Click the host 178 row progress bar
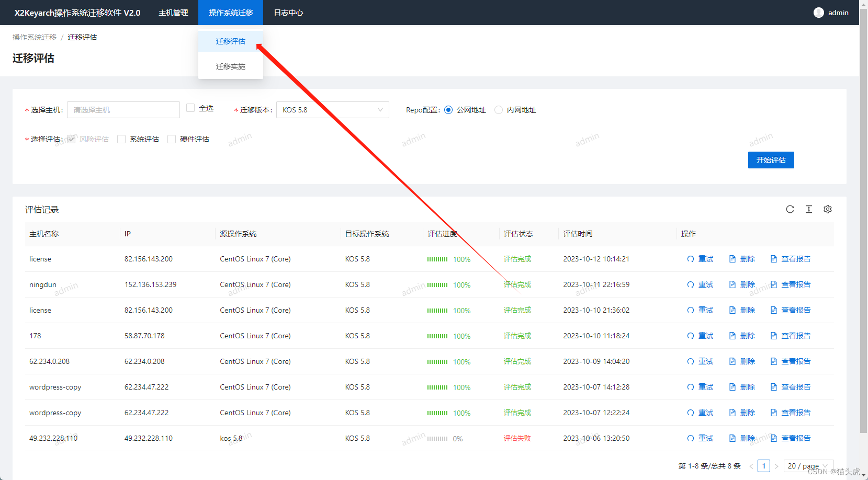The height and width of the screenshot is (480, 868). click(437, 336)
